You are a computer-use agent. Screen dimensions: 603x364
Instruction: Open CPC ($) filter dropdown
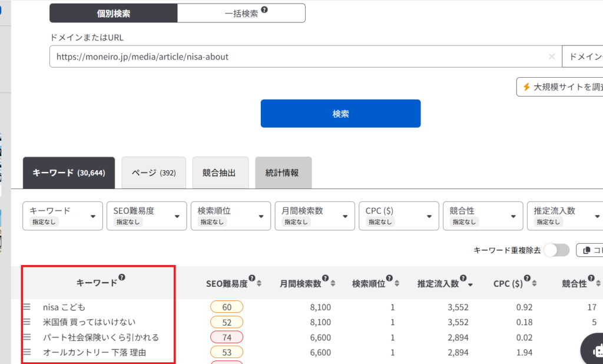pos(399,216)
